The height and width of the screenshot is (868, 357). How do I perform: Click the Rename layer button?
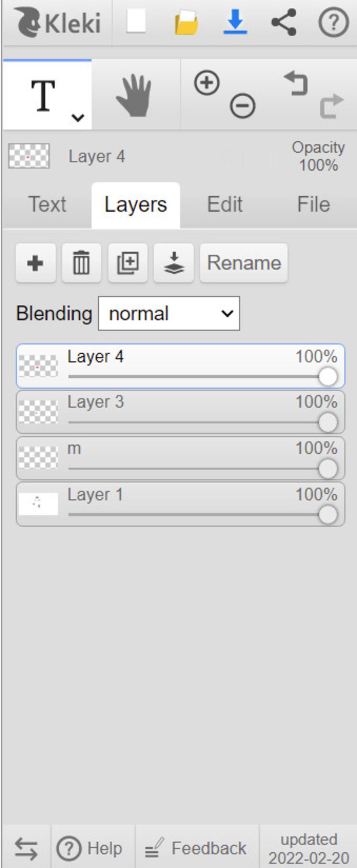pos(244,263)
